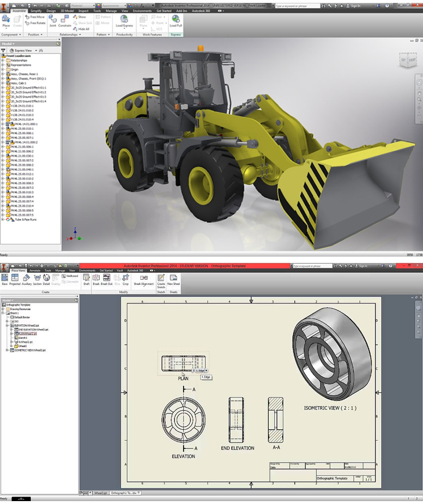The image size is (423, 504).
Task: Open the Express View dropdown arrow
Action: click(x=36, y=50)
